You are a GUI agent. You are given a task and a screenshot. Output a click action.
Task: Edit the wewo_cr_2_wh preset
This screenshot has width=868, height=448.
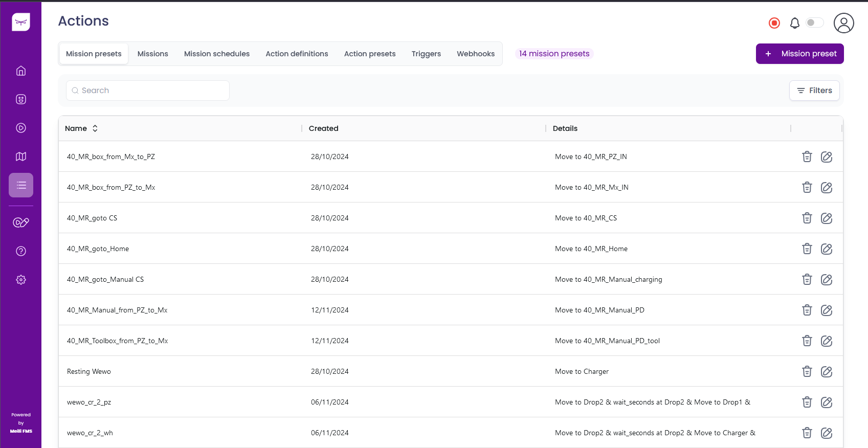[827, 433]
